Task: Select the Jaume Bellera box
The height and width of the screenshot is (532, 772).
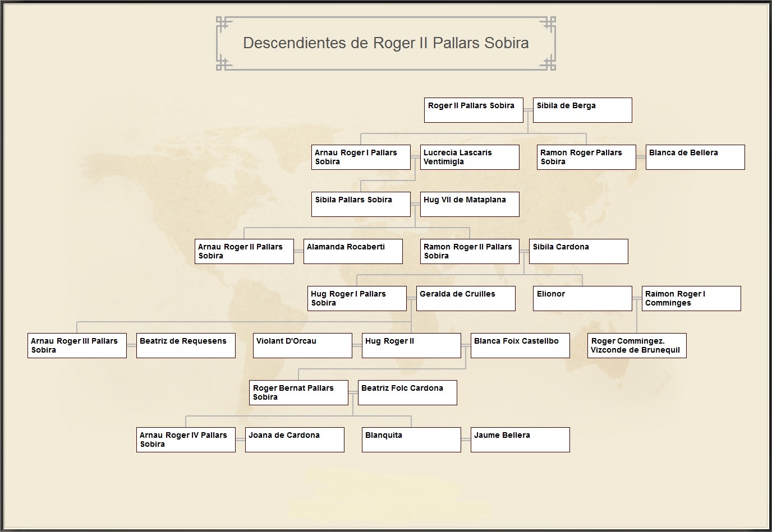Action: (x=520, y=440)
